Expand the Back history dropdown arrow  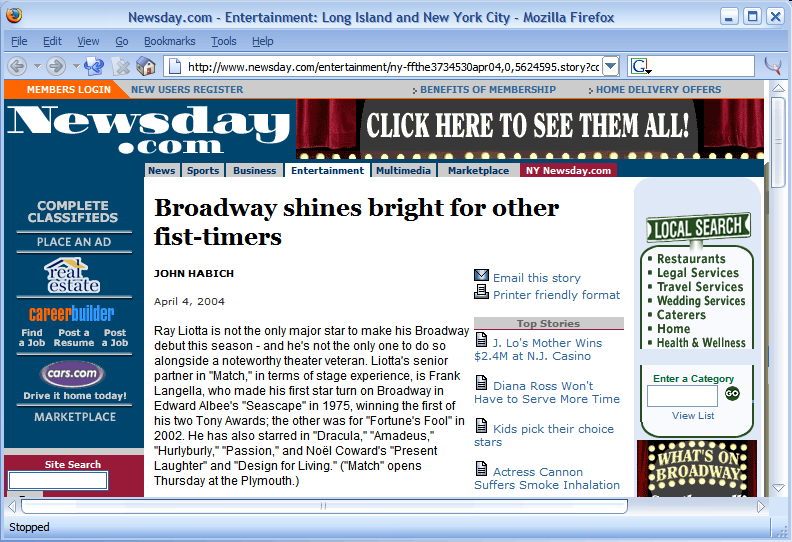pos(37,66)
